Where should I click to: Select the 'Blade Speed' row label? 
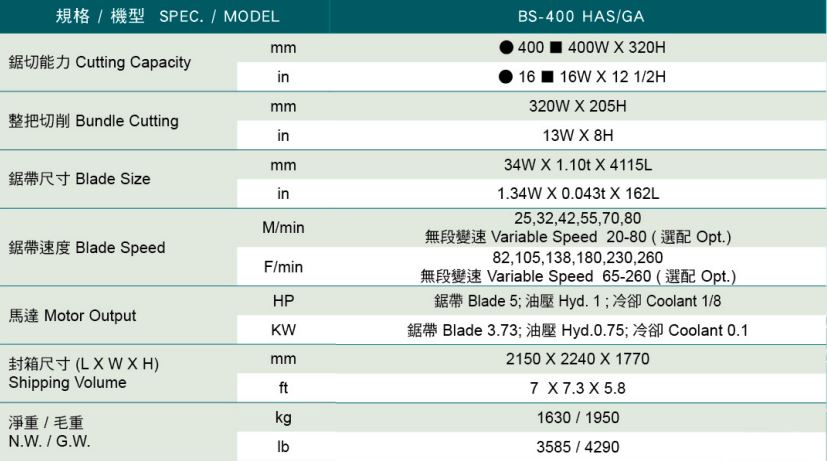coord(86,247)
